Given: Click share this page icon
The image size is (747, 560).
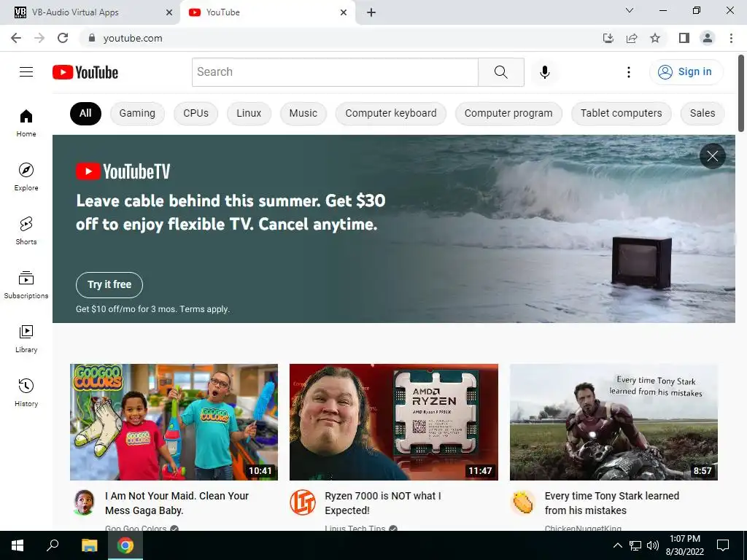Looking at the screenshot, I should click(632, 38).
